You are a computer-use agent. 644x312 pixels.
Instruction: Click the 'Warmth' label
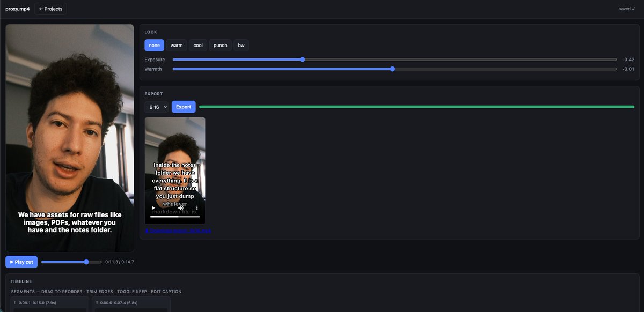point(153,69)
